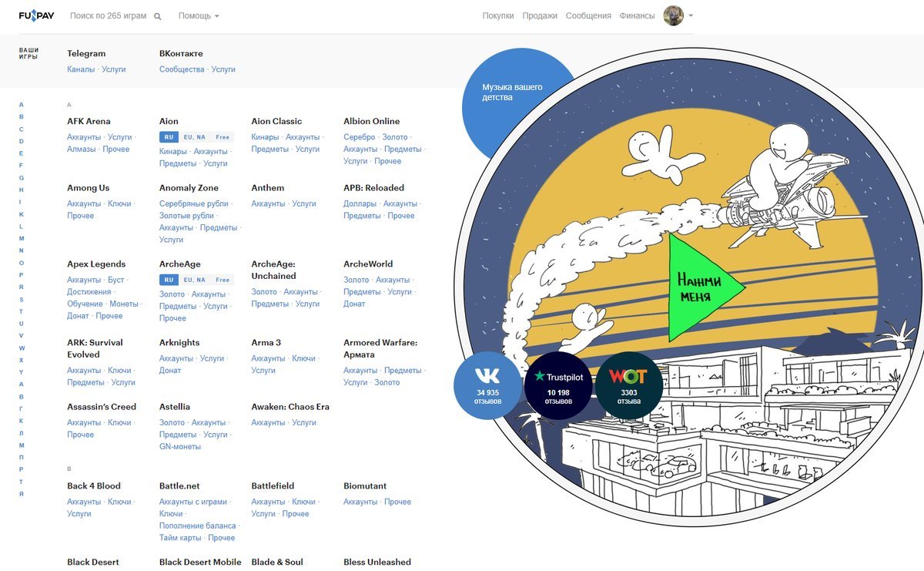Open Battle.net 'Тайм карты' link

pos(180,538)
